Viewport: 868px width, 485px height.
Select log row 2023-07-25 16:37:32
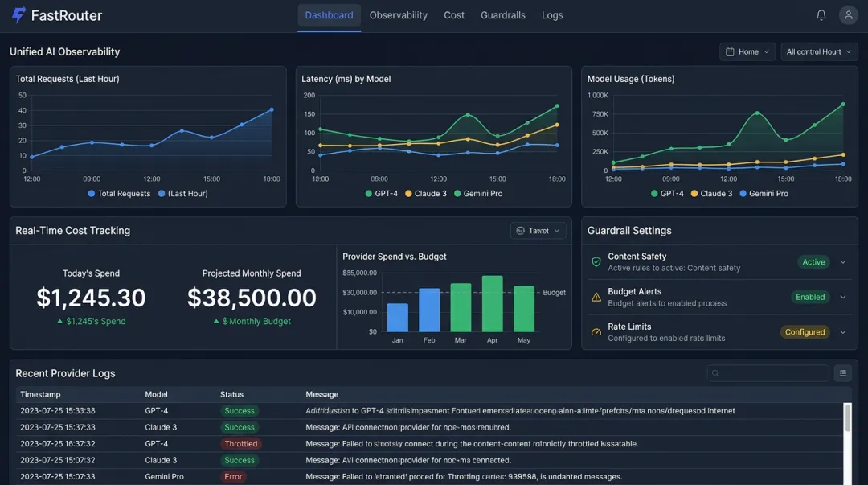click(429, 443)
